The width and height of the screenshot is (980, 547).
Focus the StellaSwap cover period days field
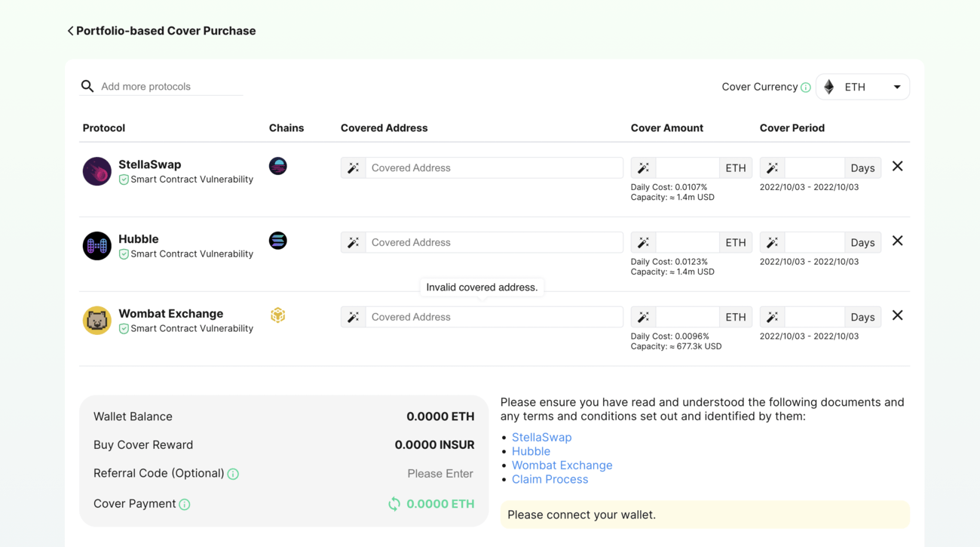coord(815,167)
